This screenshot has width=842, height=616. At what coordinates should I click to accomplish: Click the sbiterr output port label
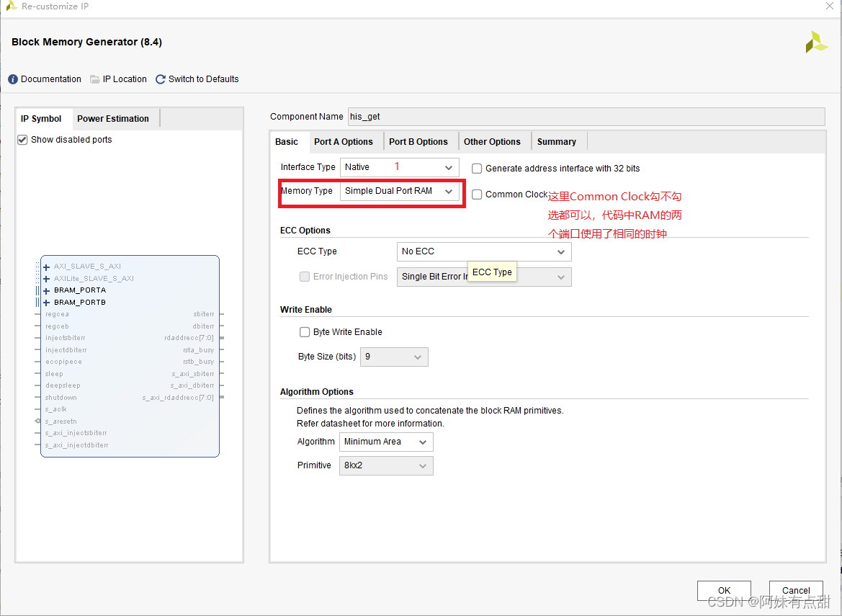tap(204, 314)
